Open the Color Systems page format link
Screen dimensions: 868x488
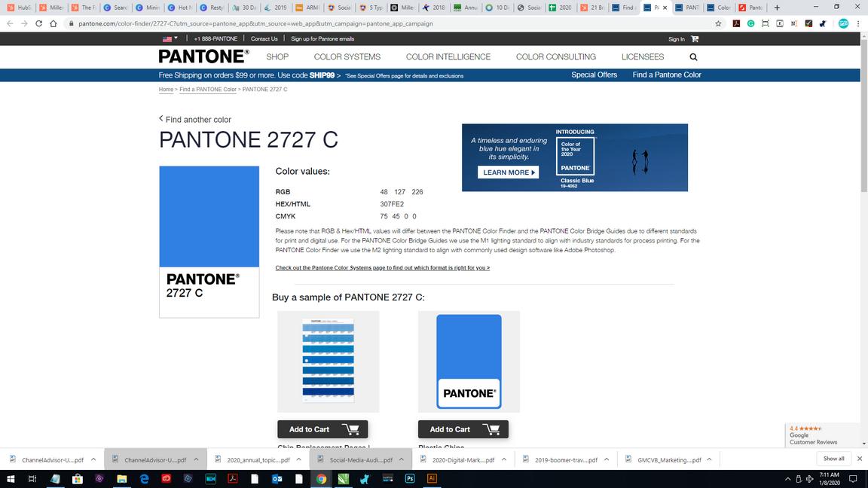point(383,268)
